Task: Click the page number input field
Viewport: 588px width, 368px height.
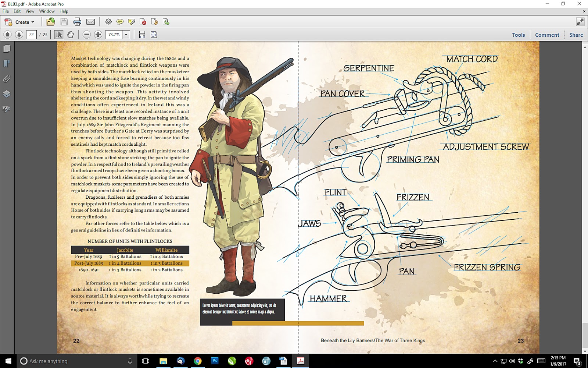Action: point(32,35)
